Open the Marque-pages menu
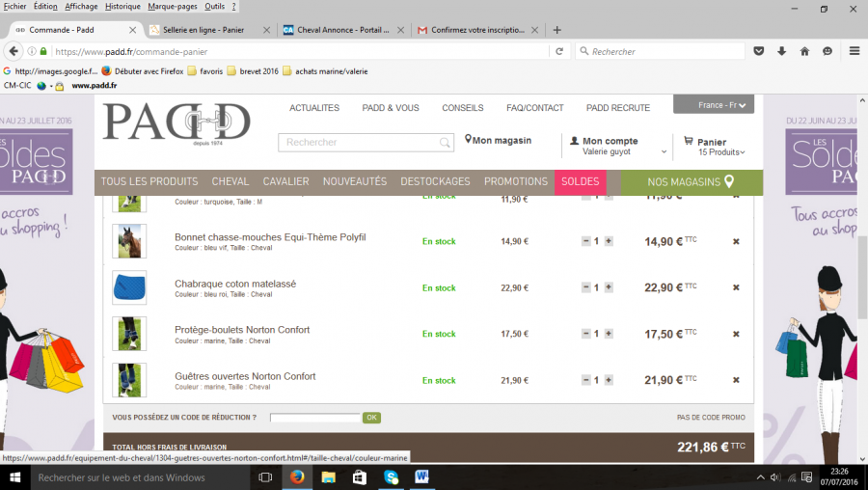Image resolution: width=868 pixels, height=490 pixels. click(173, 6)
